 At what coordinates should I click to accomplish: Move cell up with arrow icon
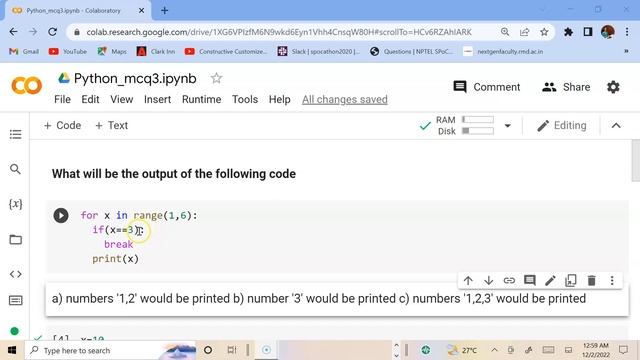[x=468, y=280]
